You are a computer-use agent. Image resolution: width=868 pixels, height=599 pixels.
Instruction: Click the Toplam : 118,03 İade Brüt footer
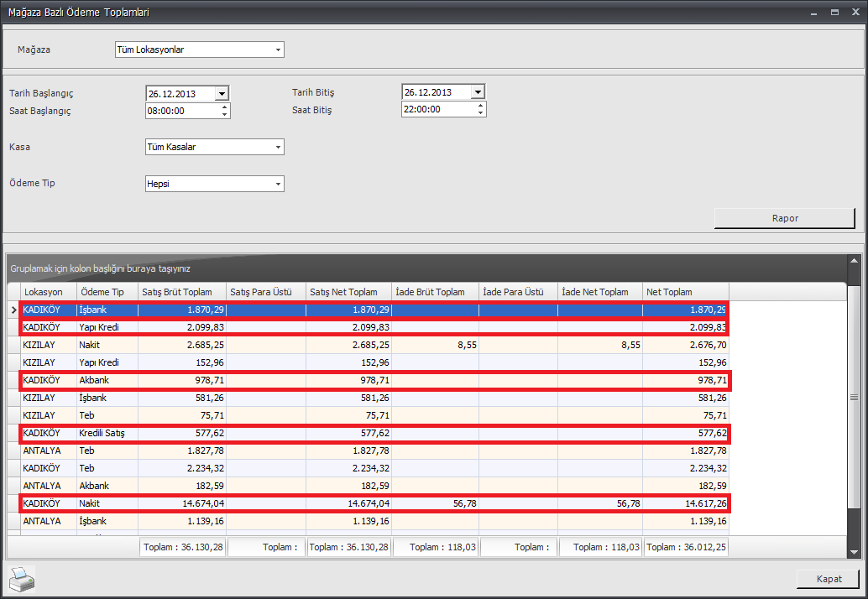[435, 547]
